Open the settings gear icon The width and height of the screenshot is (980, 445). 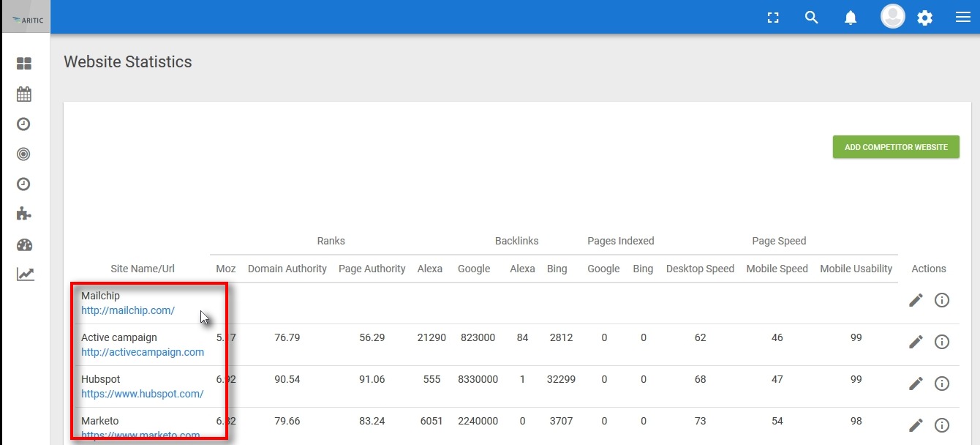point(925,18)
